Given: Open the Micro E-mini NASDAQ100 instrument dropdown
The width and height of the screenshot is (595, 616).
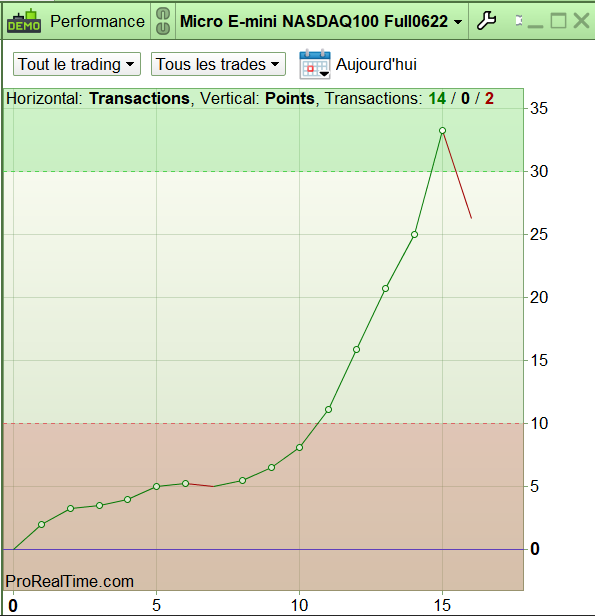Looking at the screenshot, I should tap(321, 21).
